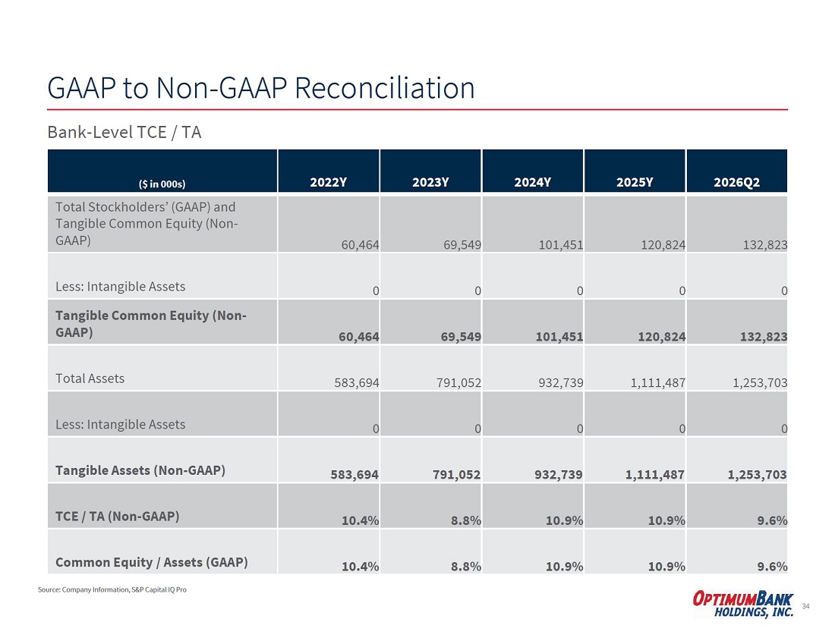
Task: Click 132,823 in the Total Stockholders' row
Action: [765, 245]
